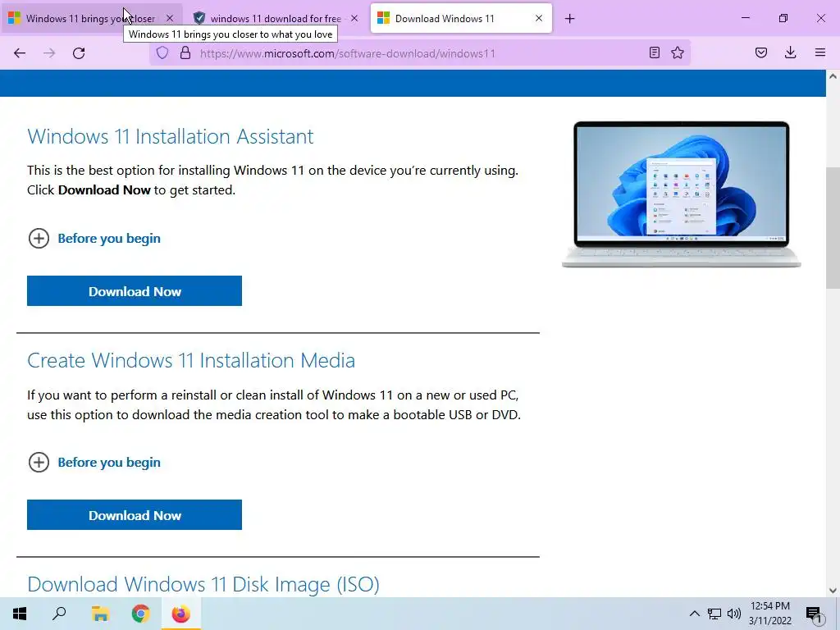Restore down the Firefox window
Screen dimensions: 840x630
click(x=783, y=18)
